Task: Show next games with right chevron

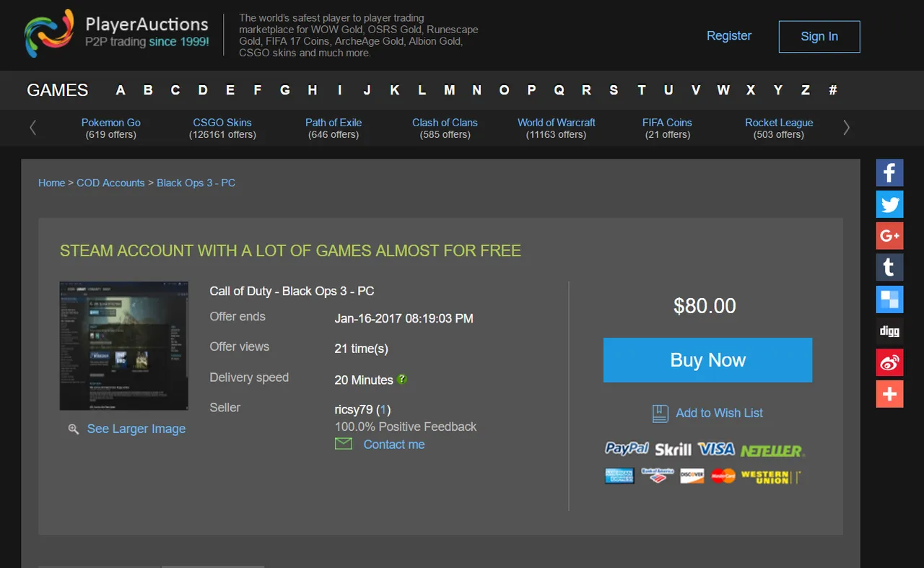Action: point(846,128)
